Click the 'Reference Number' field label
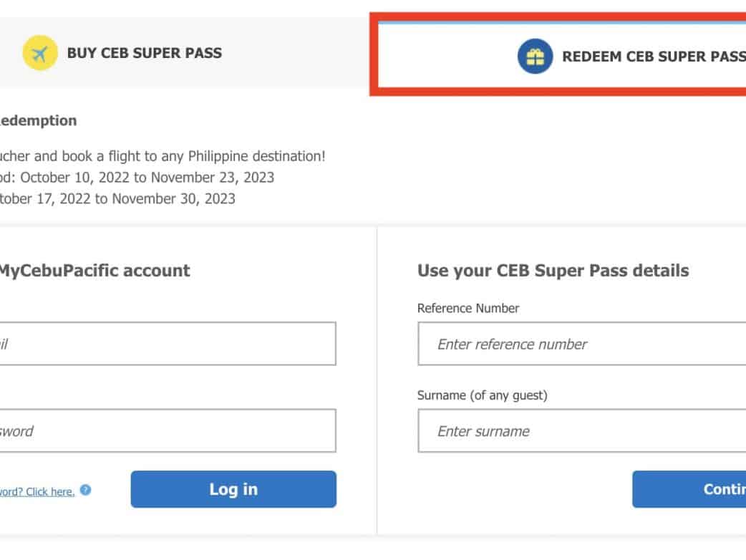The height and width of the screenshot is (560, 746). point(468,309)
